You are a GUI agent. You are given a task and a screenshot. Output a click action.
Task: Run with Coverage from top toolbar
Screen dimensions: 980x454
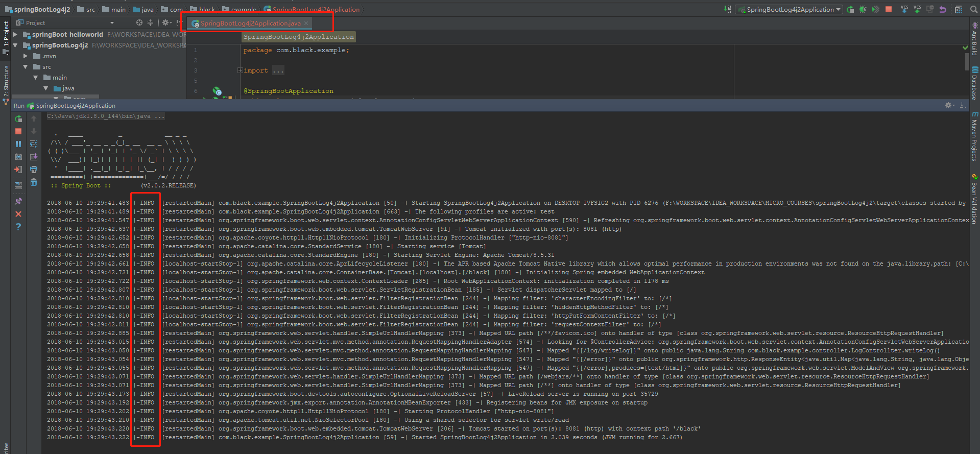876,9
